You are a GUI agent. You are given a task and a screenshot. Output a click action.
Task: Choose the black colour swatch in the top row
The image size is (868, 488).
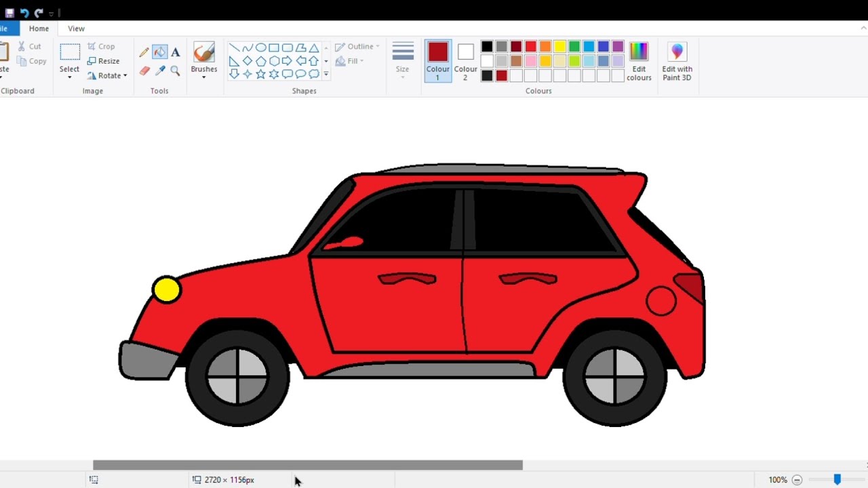[487, 46]
